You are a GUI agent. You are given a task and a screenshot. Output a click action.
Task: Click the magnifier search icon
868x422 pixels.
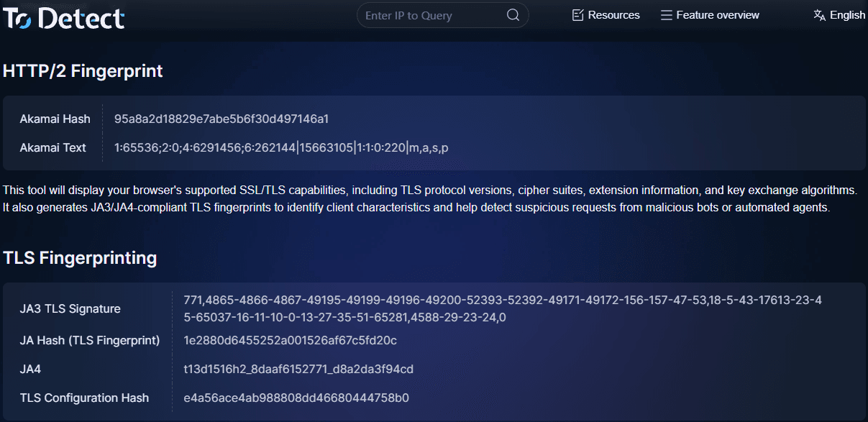[x=513, y=15]
